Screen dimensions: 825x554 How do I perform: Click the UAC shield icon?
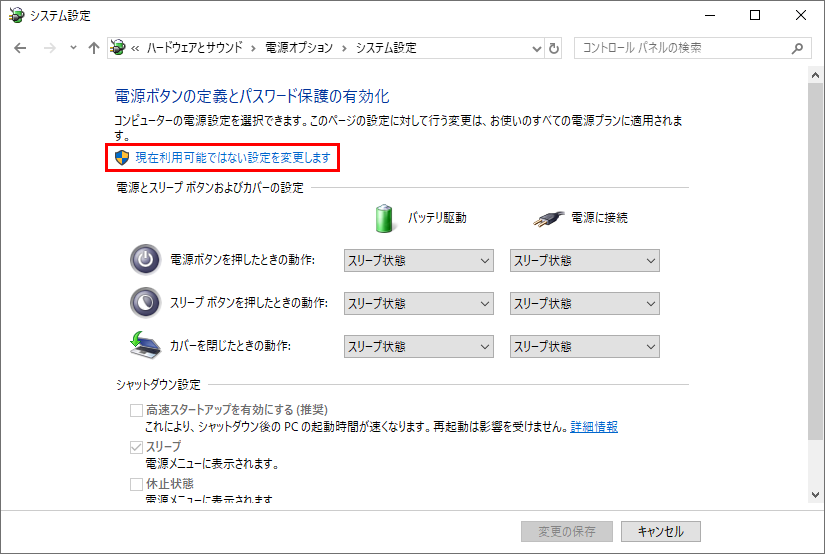(x=122, y=157)
